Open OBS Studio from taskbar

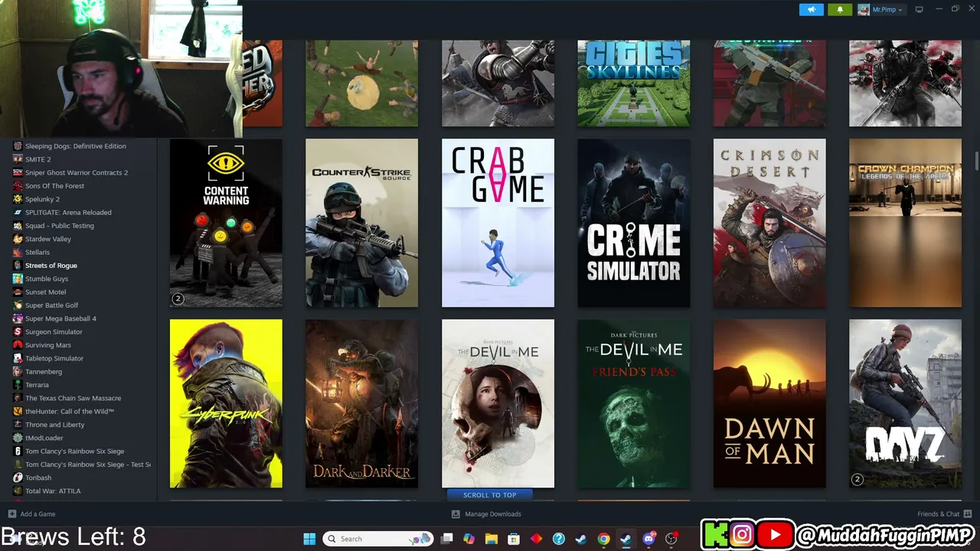click(671, 539)
